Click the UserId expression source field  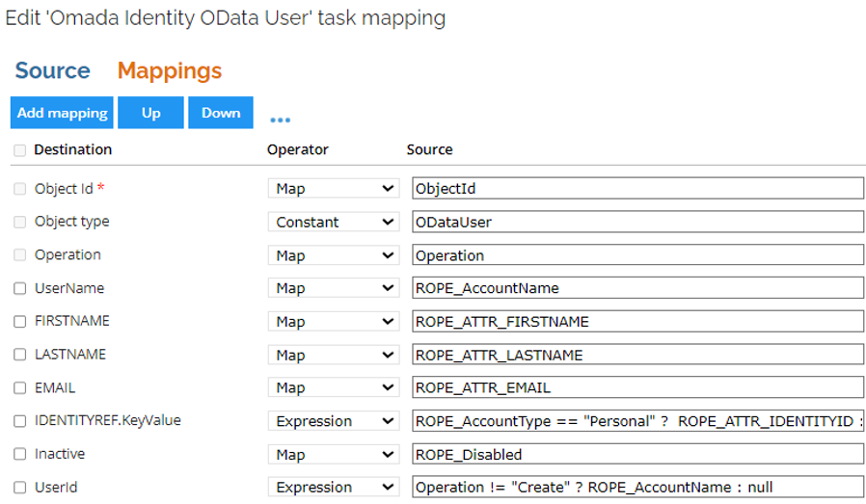point(637,487)
